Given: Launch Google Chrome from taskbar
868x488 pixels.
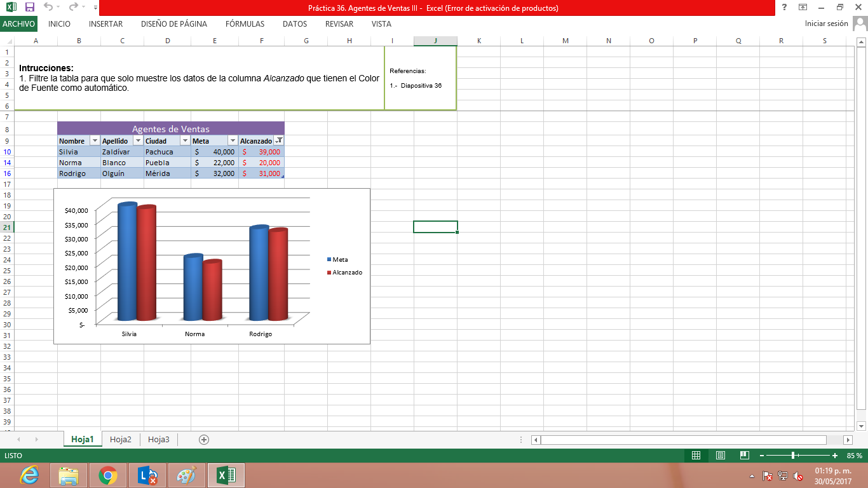Looking at the screenshot, I should [x=108, y=475].
